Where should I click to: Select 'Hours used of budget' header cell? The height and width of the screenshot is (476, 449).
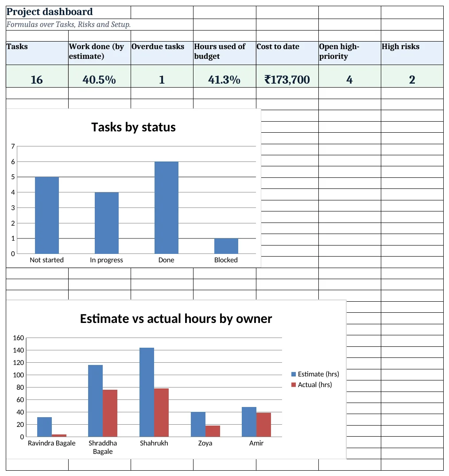(x=224, y=53)
